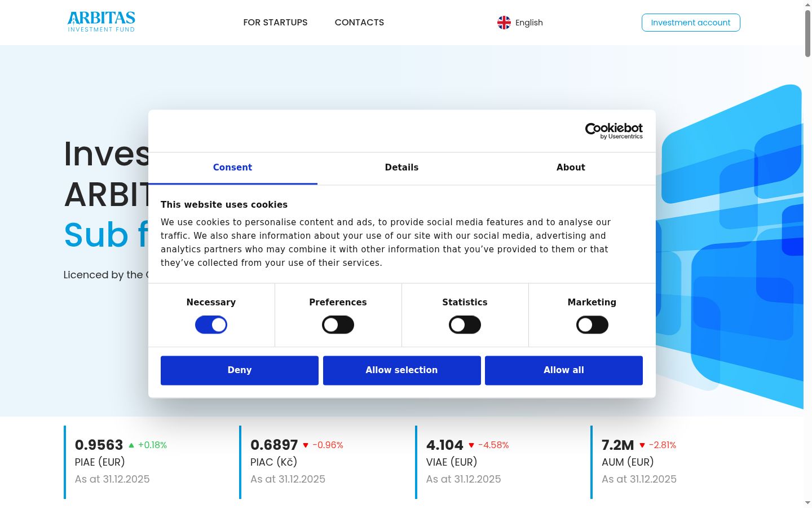Image resolution: width=812 pixels, height=508 pixels.
Task: Switch to the Consent tab
Action: click(x=233, y=168)
